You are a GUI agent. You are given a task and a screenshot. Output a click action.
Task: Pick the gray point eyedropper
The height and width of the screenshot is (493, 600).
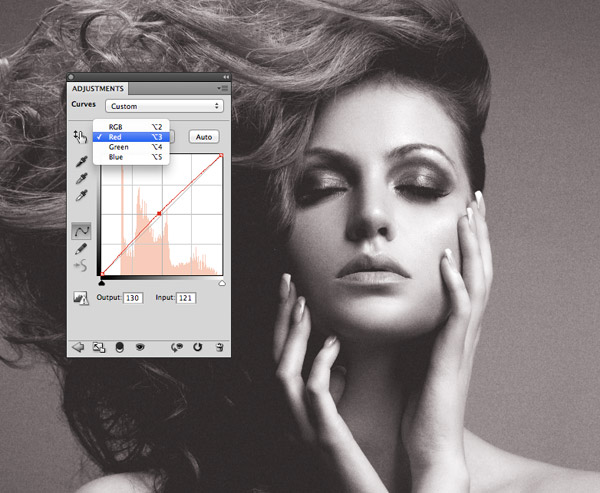(81, 178)
